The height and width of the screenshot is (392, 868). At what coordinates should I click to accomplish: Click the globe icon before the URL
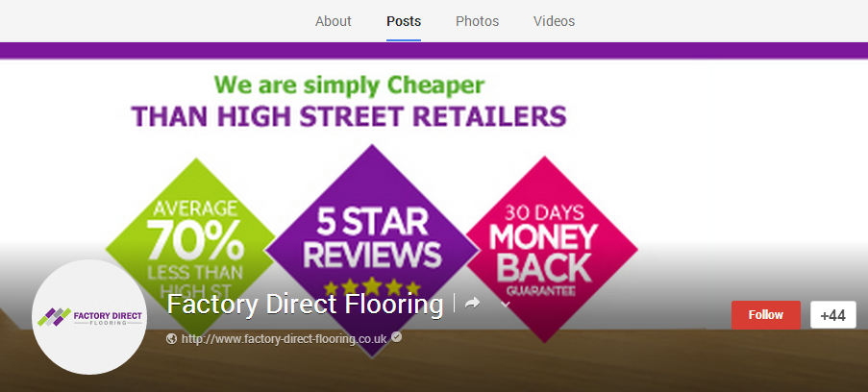pyautogui.click(x=172, y=338)
